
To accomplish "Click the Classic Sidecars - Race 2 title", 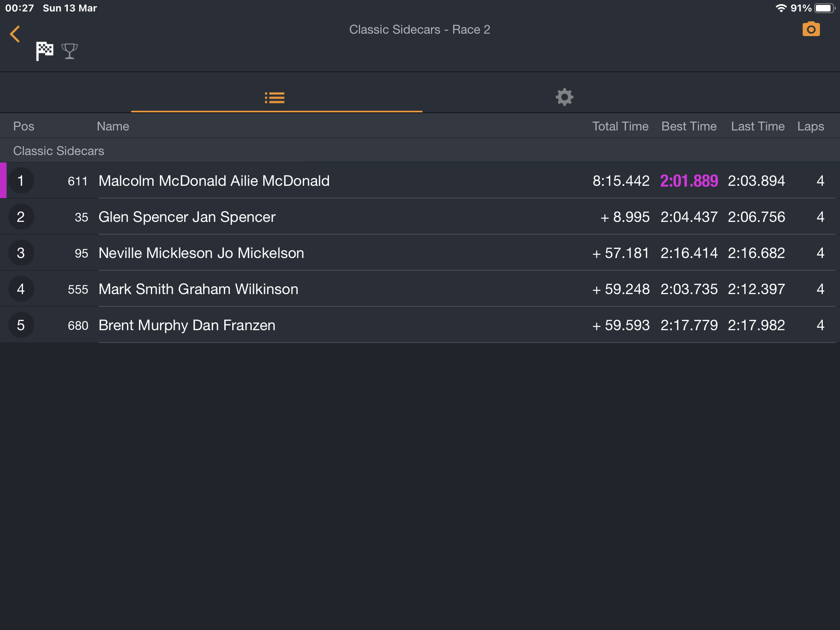I will pos(420,30).
